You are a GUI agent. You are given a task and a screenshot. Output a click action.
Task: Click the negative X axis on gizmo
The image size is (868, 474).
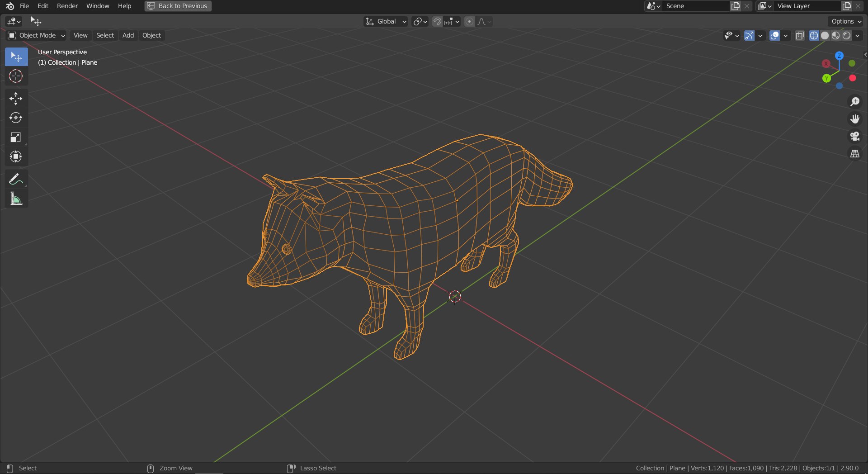pyautogui.click(x=853, y=78)
